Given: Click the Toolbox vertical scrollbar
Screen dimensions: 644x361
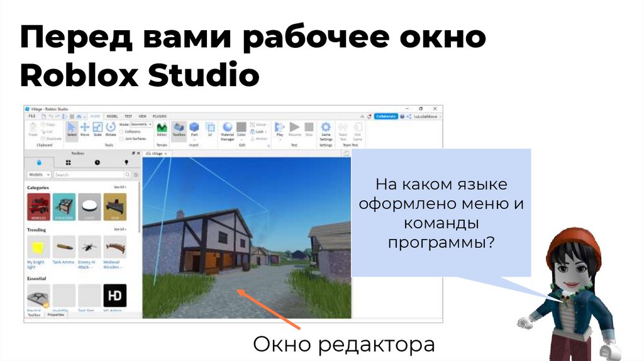Looking at the screenshot, I should [x=140, y=208].
